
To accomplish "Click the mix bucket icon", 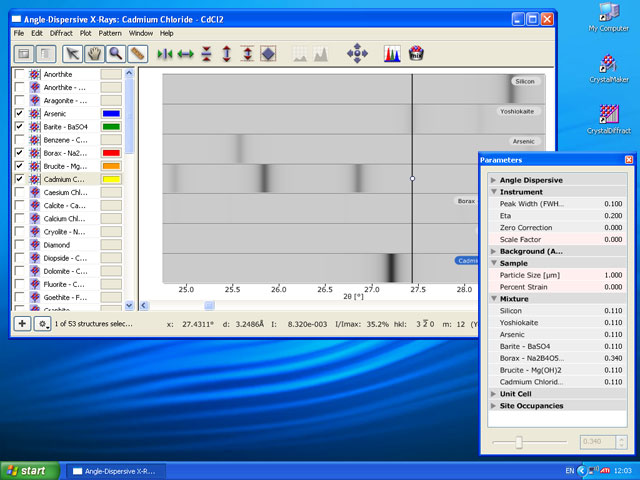I will pyautogui.click(x=416, y=53).
